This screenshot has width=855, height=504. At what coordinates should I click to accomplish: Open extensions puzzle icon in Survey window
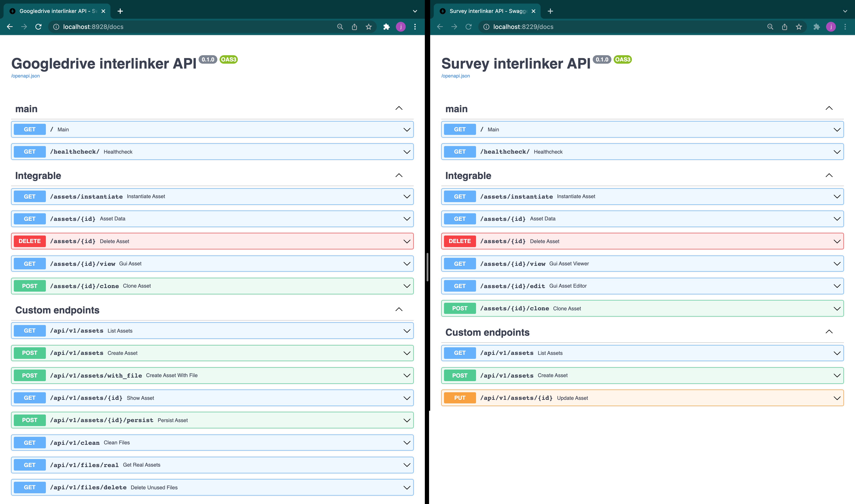(816, 27)
